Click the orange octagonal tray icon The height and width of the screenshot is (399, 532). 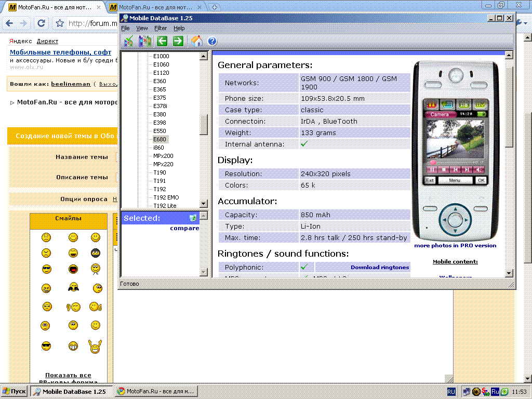pyautogui.click(x=476, y=392)
